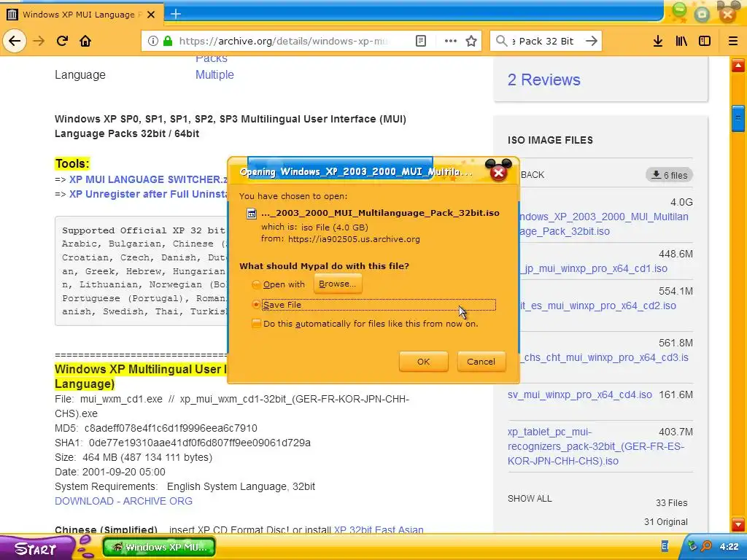Select the Save File radio option
Image resolution: width=747 pixels, height=560 pixels.
point(256,304)
